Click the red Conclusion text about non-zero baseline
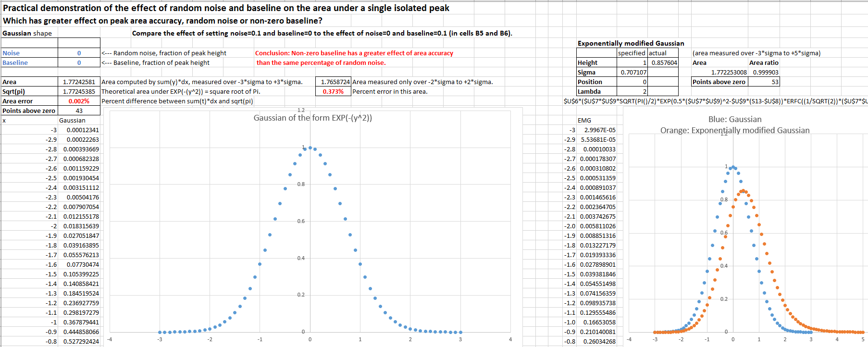This screenshot has width=868, height=347. [x=354, y=53]
